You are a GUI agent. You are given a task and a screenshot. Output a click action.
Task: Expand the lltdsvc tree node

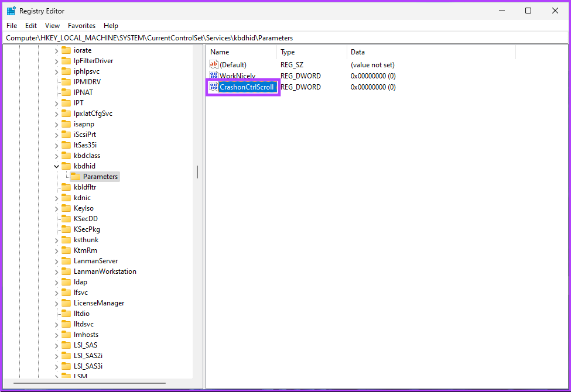point(56,325)
